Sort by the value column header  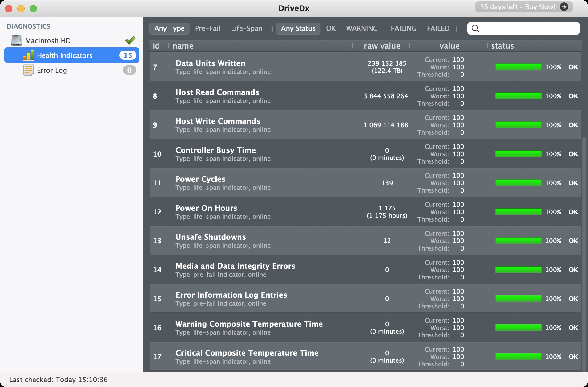tap(449, 46)
